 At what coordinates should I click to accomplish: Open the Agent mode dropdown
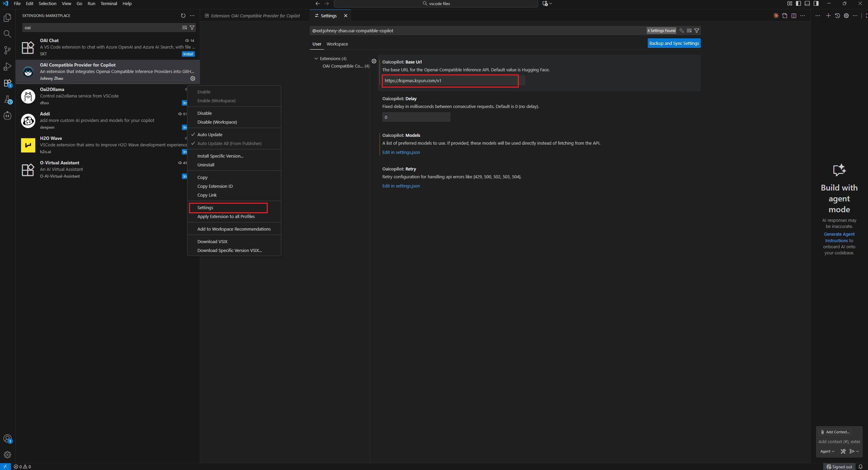[827, 451]
